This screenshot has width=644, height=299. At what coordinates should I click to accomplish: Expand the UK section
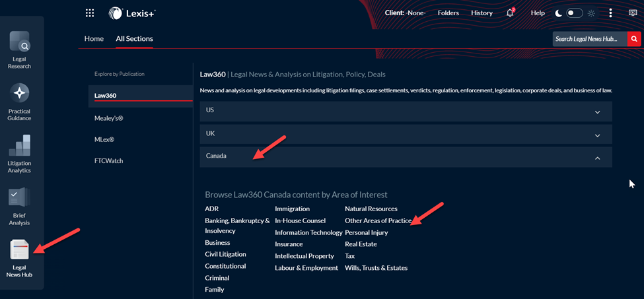coord(406,134)
